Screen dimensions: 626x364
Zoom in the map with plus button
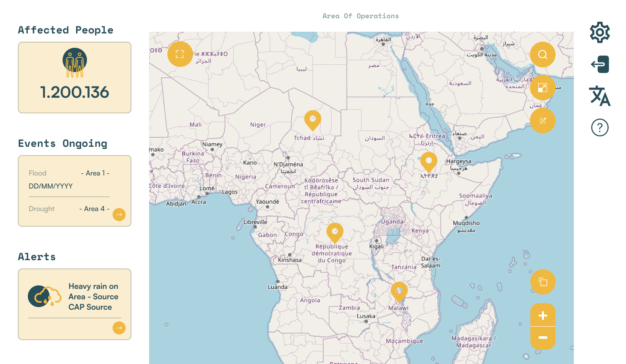pos(543,315)
